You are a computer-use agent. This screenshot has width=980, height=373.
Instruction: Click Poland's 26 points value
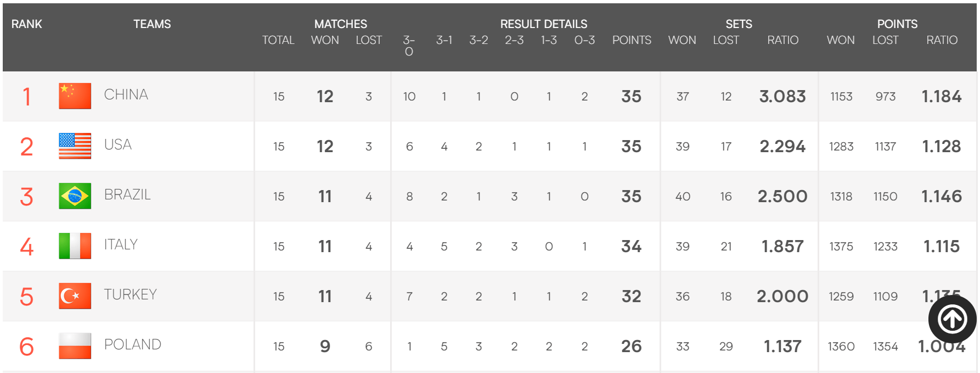pos(632,346)
